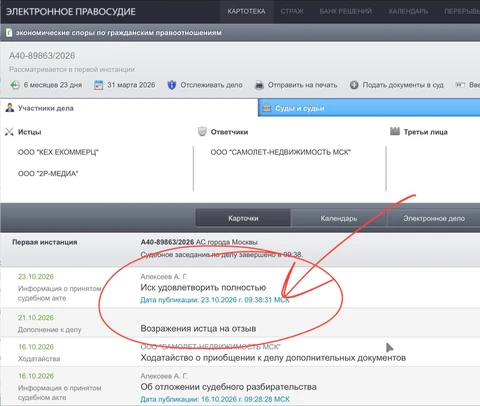Switch to the Календарь view button
Viewport: 480px width, 406px height.
point(339,218)
